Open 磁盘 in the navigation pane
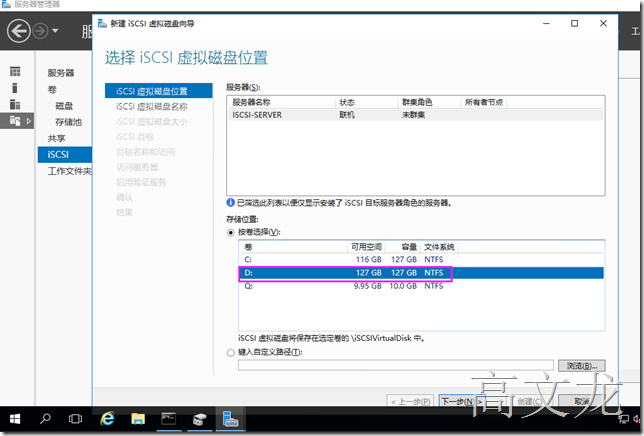Viewport: 644px width, 436px height. (x=64, y=106)
